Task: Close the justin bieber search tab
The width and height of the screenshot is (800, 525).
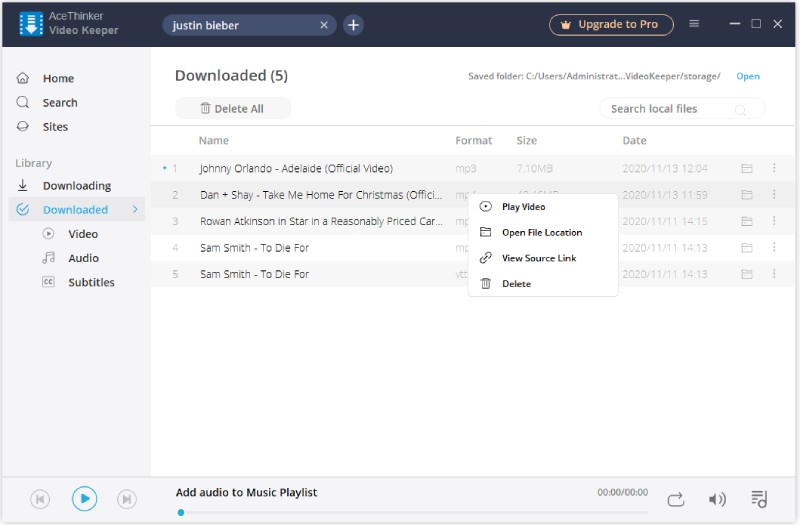Action: 323,25
